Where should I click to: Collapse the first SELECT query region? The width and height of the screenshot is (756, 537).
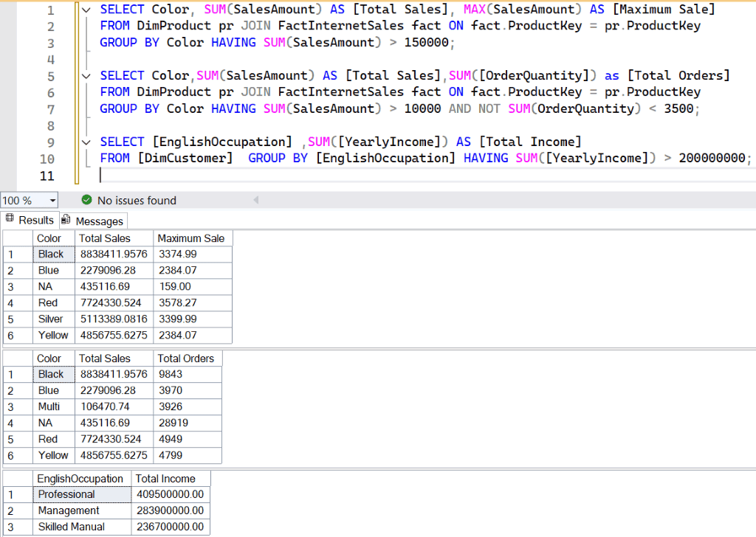tap(86, 9)
